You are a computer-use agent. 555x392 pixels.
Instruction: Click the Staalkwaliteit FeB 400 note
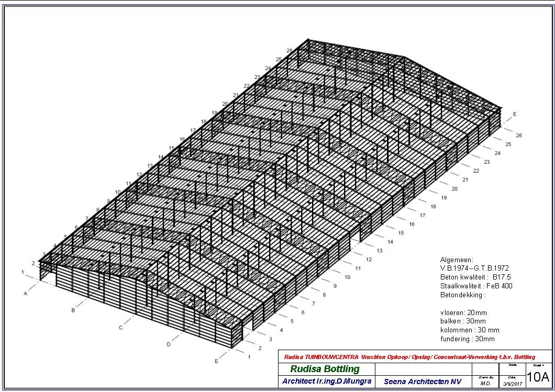click(476, 286)
